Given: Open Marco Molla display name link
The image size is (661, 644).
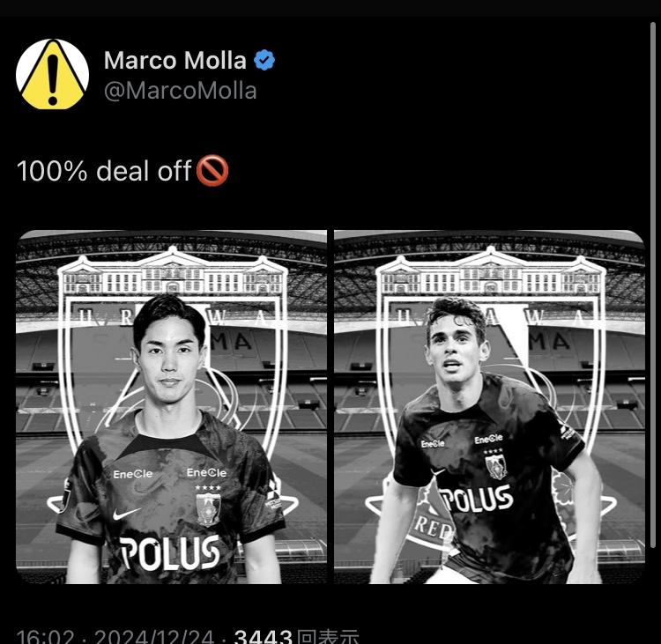Looking at the screenshot, I should pyautogui.click(x=175, y=60).
